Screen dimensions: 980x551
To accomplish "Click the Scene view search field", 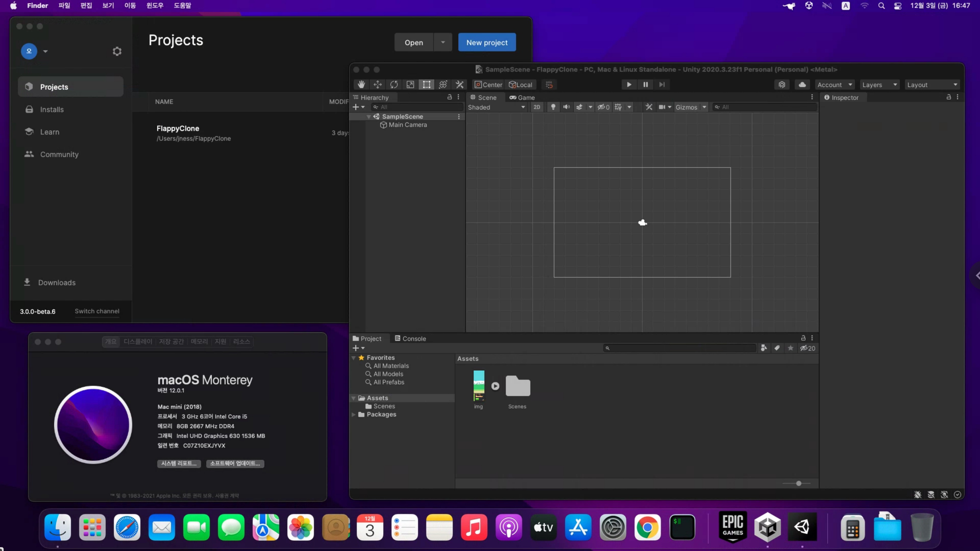I will [764, 107].
